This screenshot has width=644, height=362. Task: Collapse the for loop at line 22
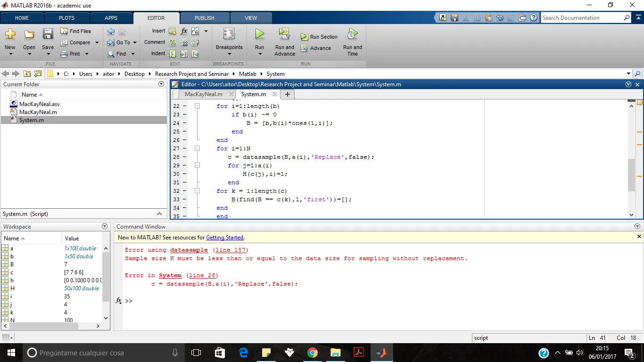click(x=198, y=106)
